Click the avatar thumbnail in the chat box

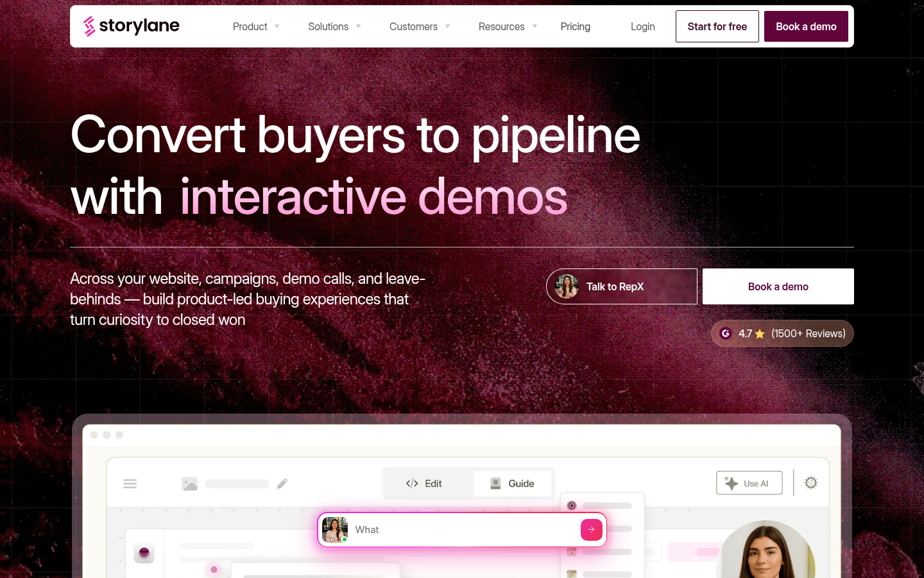coord(335,530)
